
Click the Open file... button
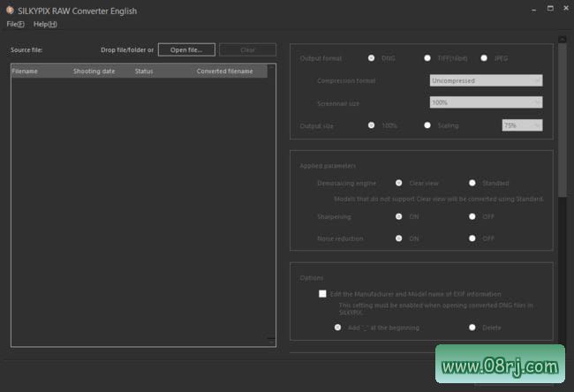(x=186, y=49)
